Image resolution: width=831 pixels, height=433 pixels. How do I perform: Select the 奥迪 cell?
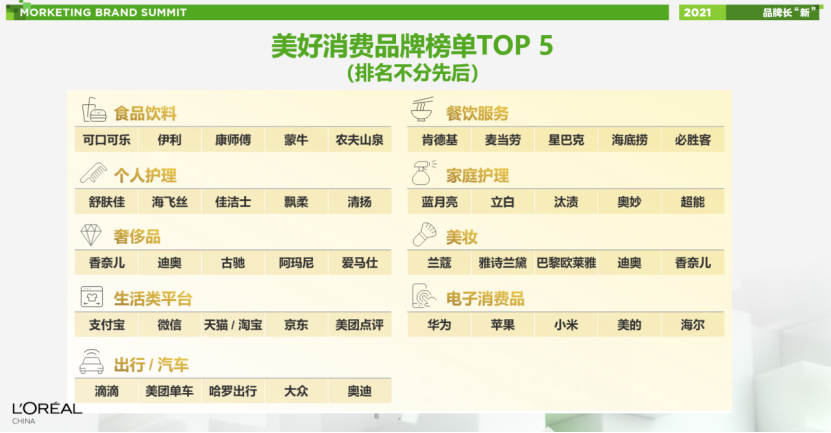pyautogui.click(x=360, y=391)
